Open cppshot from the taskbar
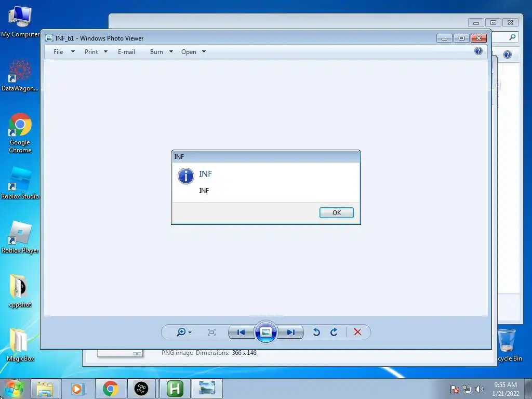This screenshot has width=532, height=399. click(x=141, y=389)
